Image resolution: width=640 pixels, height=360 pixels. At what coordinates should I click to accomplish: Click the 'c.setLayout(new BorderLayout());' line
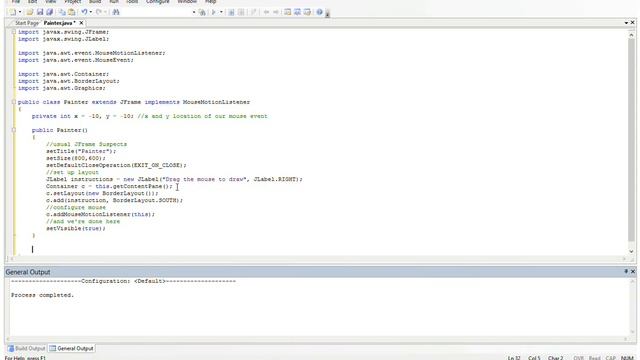(x=102, y=193)
